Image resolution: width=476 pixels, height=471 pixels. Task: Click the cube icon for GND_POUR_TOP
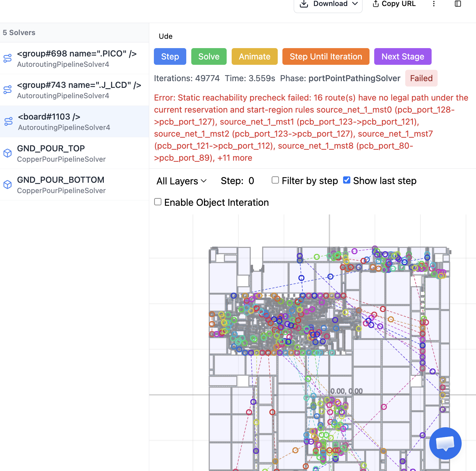pos(7,153)
